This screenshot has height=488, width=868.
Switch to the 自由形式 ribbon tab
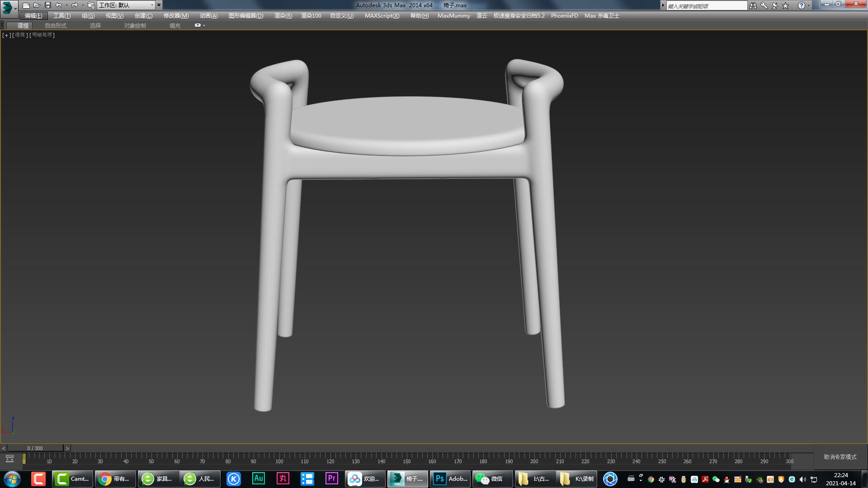click(x=55, y=25)
